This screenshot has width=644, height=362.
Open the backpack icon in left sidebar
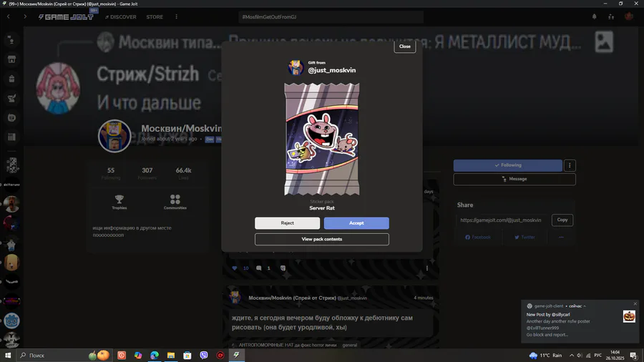tap(11, 79)
